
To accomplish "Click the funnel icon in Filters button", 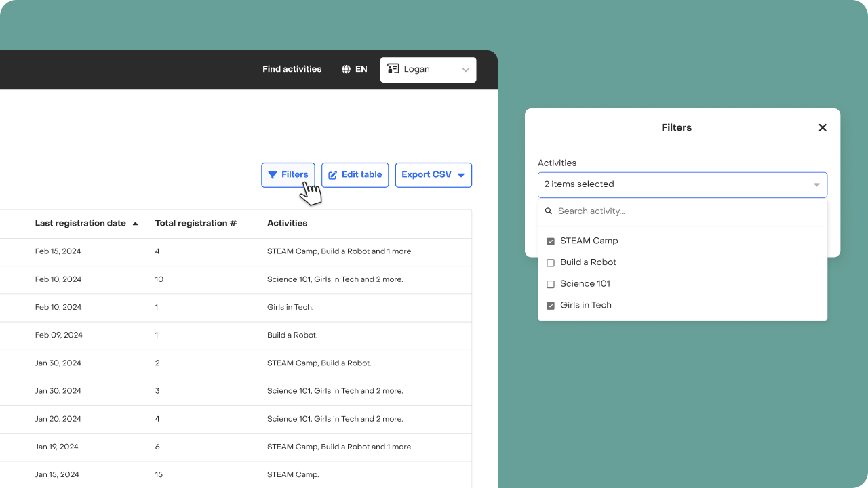I will coord(273,175).
